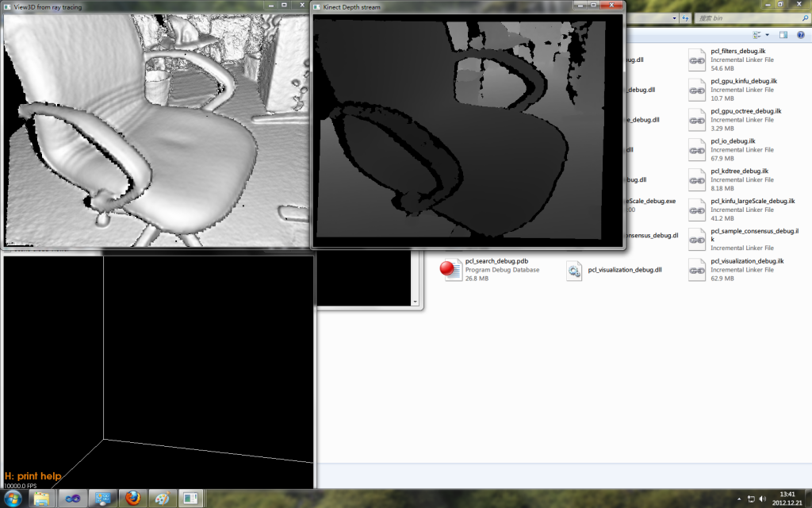This screenshot has height=508, width=812.
Task: Click the taskbar clock showing 13:41
Action: [x=787, y=498]
